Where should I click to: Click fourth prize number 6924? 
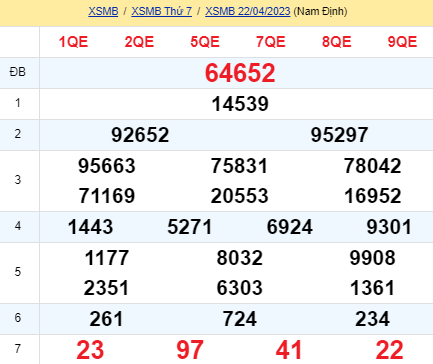(x=289, y=227)
